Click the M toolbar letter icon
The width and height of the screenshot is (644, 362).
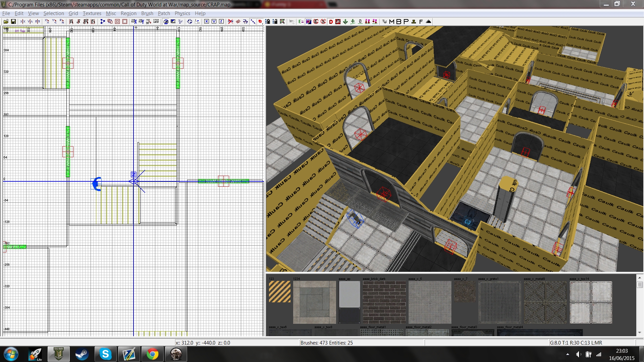392,21
